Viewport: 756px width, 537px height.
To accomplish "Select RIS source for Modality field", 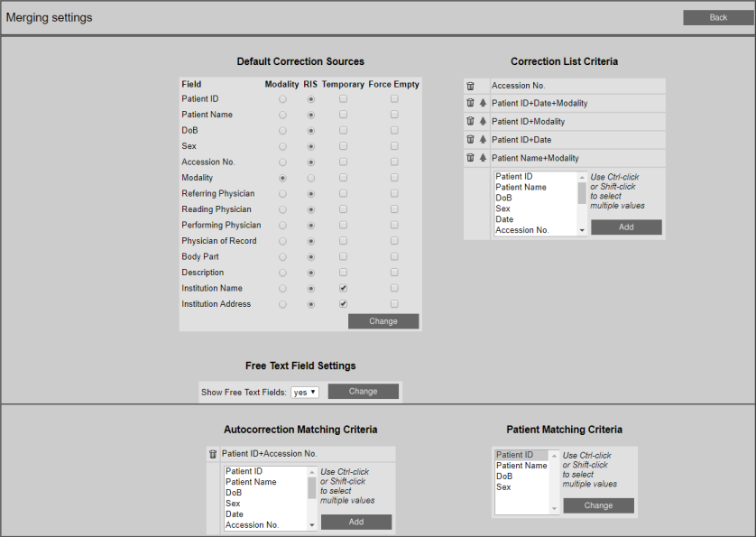I will pyautogui.click(x=311, y=178).
